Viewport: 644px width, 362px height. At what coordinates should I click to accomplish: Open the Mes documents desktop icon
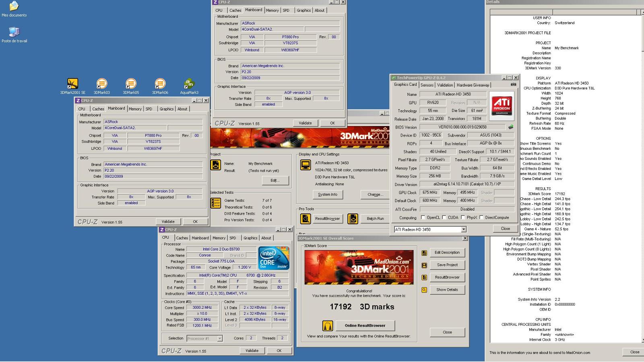[x=14, y=9]
